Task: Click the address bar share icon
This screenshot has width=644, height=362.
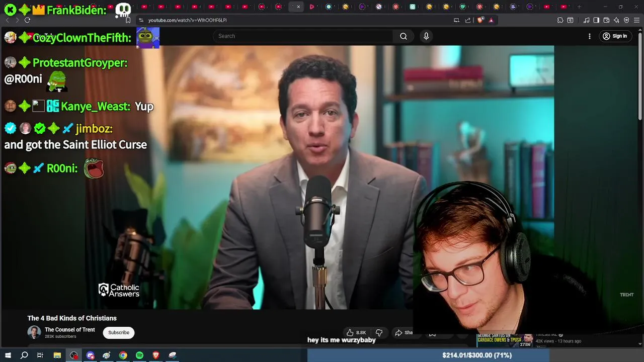Action: [x=468, y=20]
